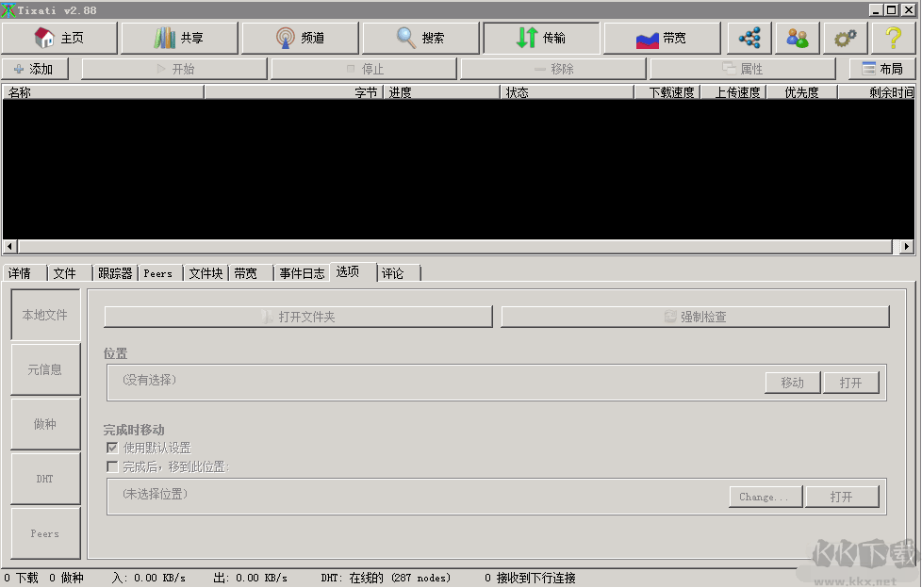Click the Change... button
Viewport: 922px width, 588px height.
[765, 497]
